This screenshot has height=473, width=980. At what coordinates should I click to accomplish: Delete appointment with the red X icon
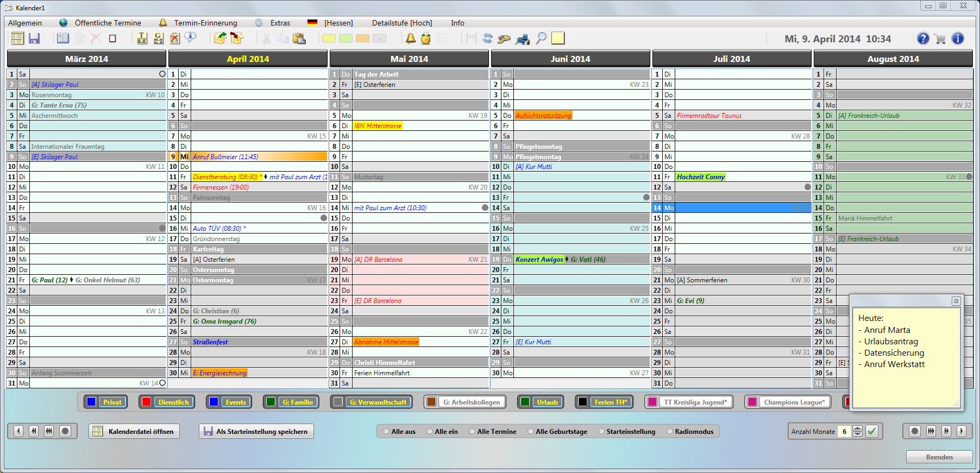click(96, 39)
